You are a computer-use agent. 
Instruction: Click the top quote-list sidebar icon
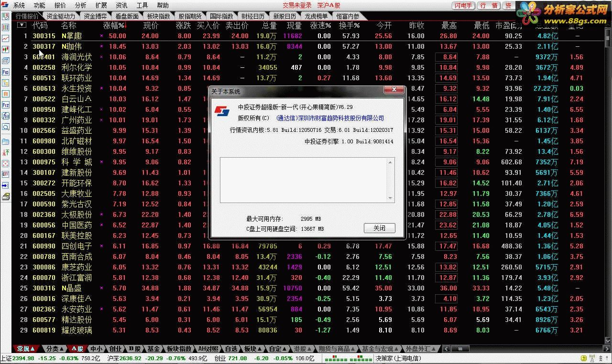[x=6, y=16]
